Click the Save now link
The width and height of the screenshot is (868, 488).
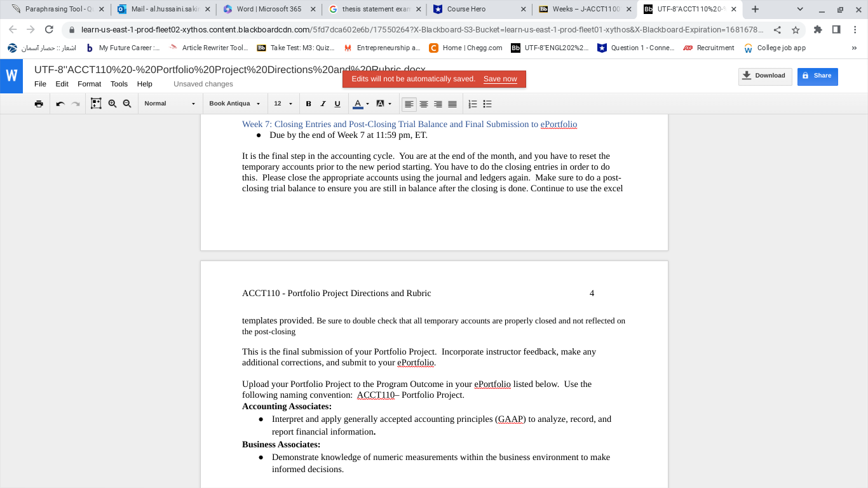500,79
